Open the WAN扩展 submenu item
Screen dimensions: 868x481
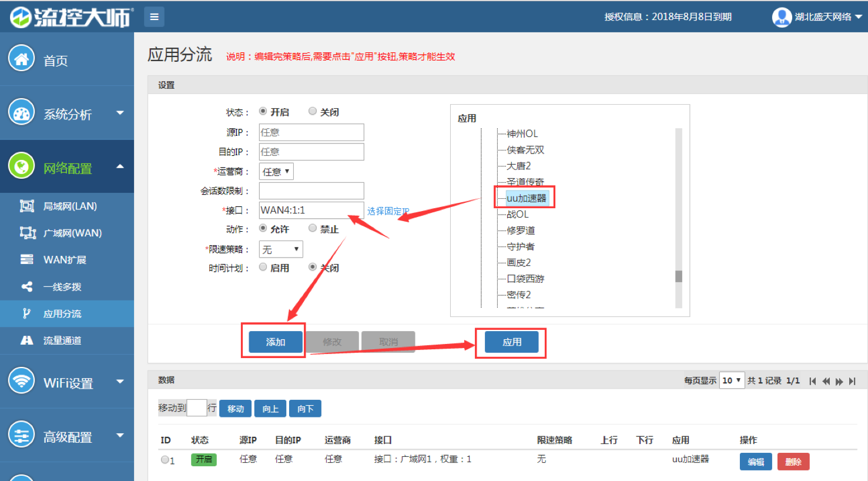coord(67,259)
